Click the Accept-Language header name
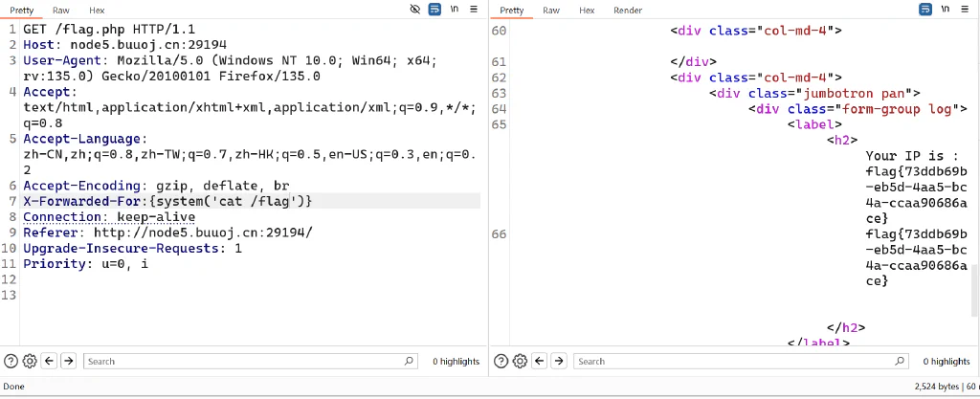The width and height of the screenshot is (980, 399). click(x=82, y=139)
